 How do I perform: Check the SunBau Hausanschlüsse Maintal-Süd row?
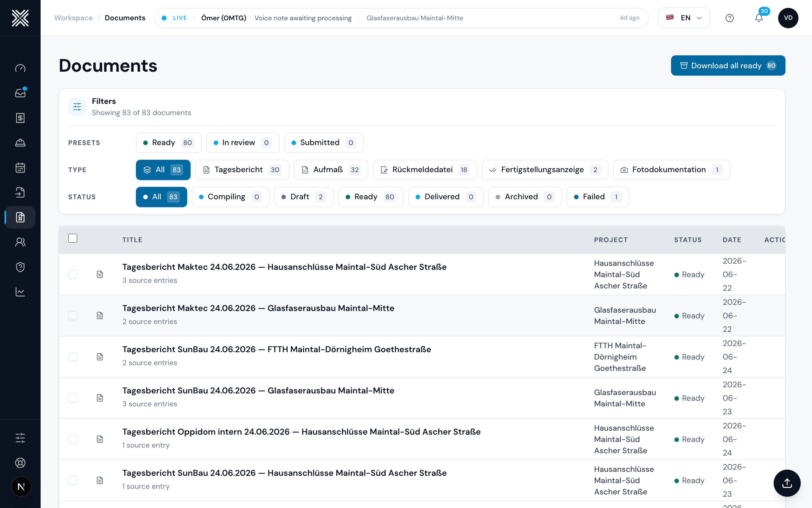[73, 480]
